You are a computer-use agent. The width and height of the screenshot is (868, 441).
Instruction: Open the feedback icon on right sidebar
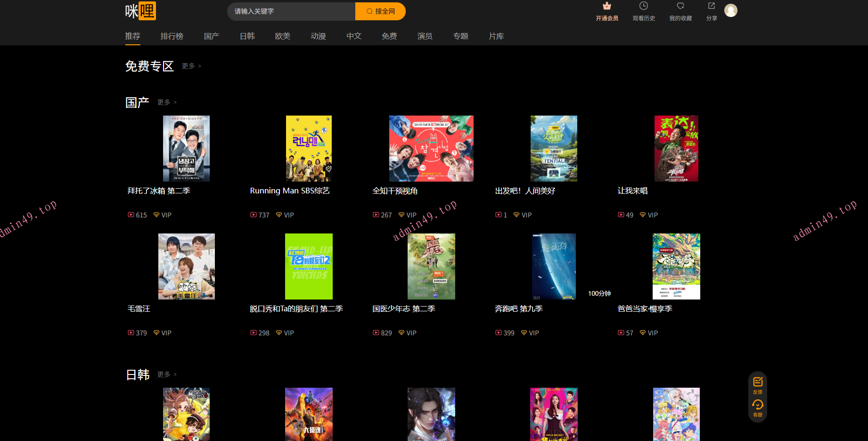(x=757, y=382)
